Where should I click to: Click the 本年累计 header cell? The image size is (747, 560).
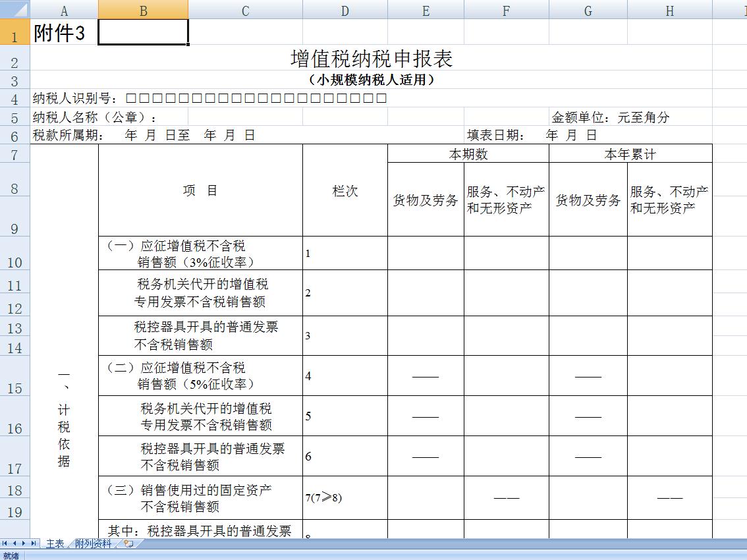pos(631,154)
